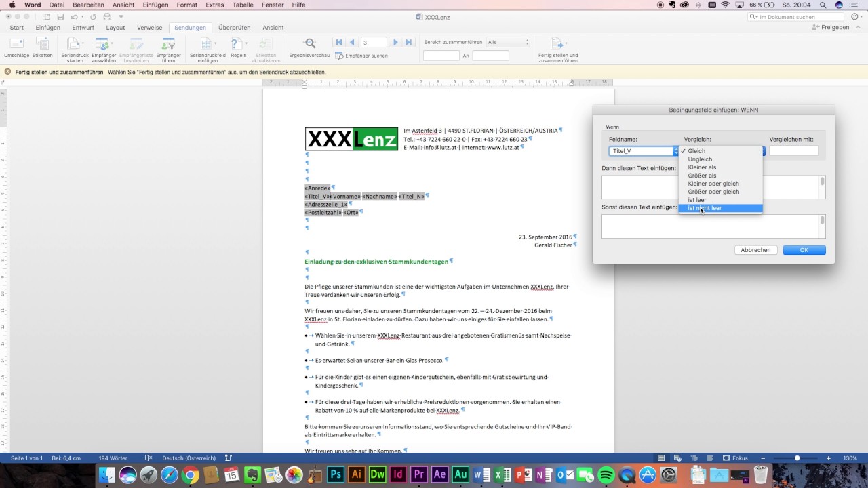Open the Verweise ribbon tab
The height and width of the screenshot is (488, 868).
[150, 28]
